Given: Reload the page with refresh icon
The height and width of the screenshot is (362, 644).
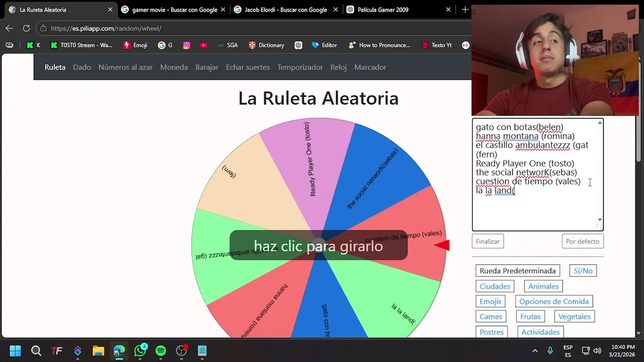Looking at the screenshot, I should tap(26, 28).
